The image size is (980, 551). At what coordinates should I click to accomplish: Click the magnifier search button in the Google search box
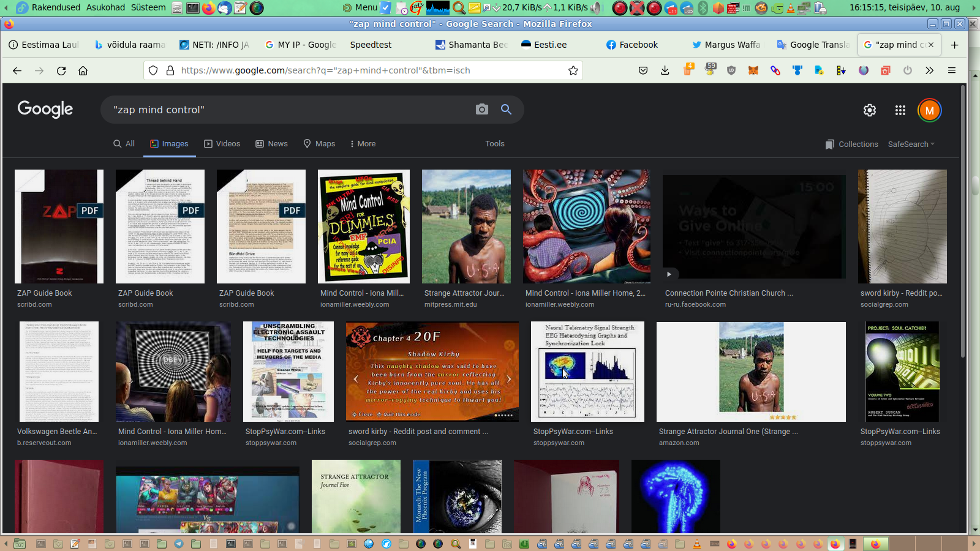tap(506, 110)
